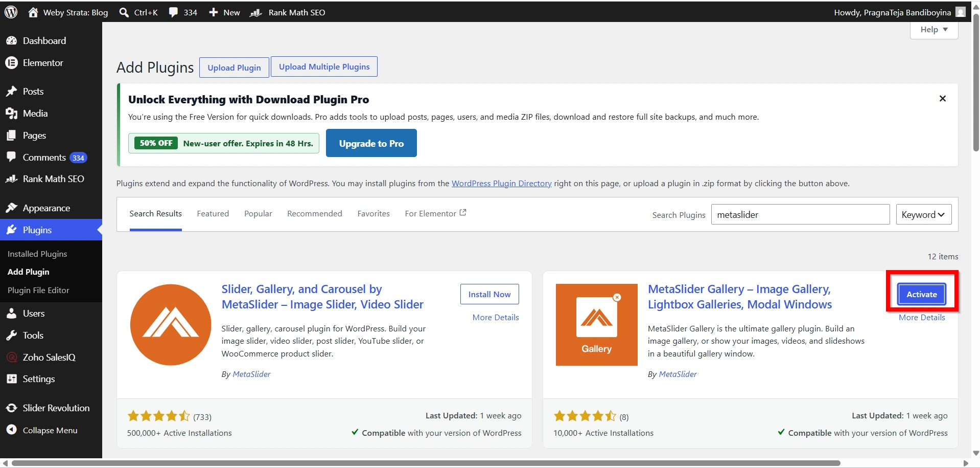
Task: Open the Weby Strata: Blog home icon
Action: tap(33, 12)
